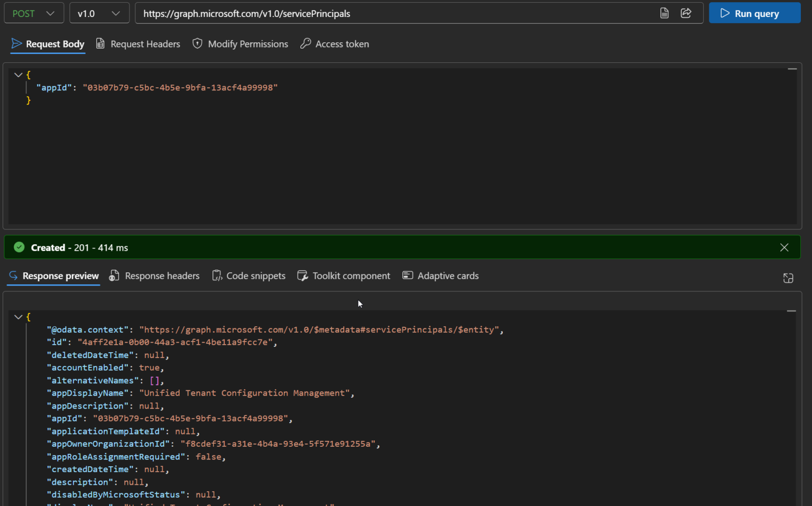The image size is (812, 506).
Task: Click the view request body document icon
Action: tap(665, 13)
